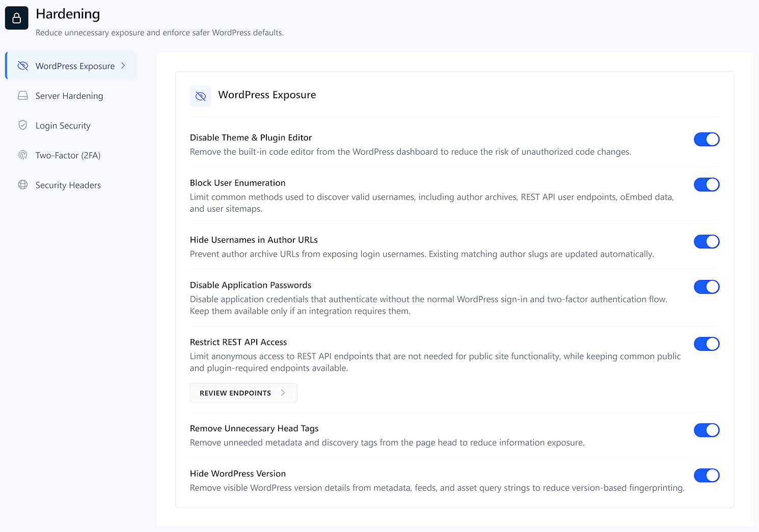Click the Hardening padlock icon
Viewport: 759px width, 532px height.
point(16,18)
